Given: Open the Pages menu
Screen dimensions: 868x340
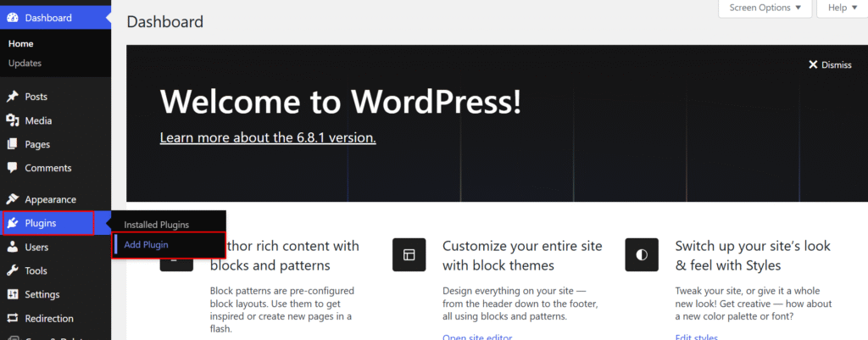Looking at the screenshot, I should point(55,144).
